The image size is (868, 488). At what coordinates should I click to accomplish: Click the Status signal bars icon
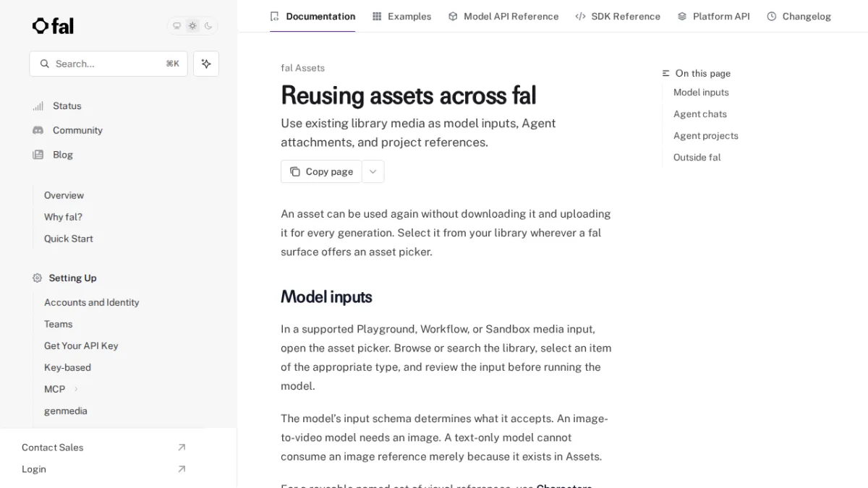(38, 106)
